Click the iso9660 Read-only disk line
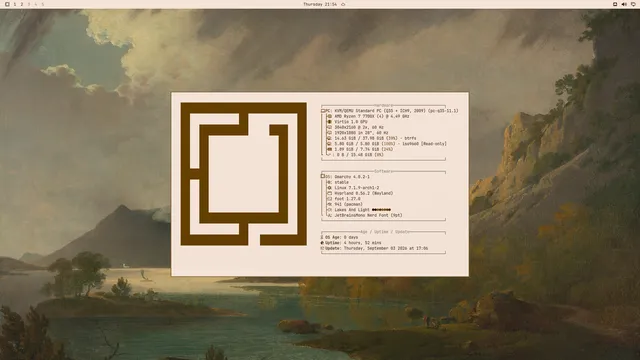640x360 pixels. coord(387,144)
